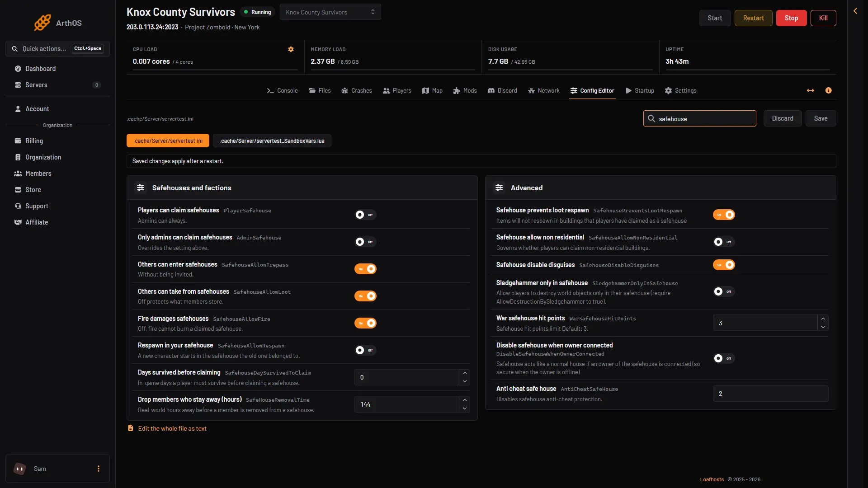This screenshot has height=488, width=868.
Task: Toggle full width layout arrows icon
Action: click(x=810, y=90)
